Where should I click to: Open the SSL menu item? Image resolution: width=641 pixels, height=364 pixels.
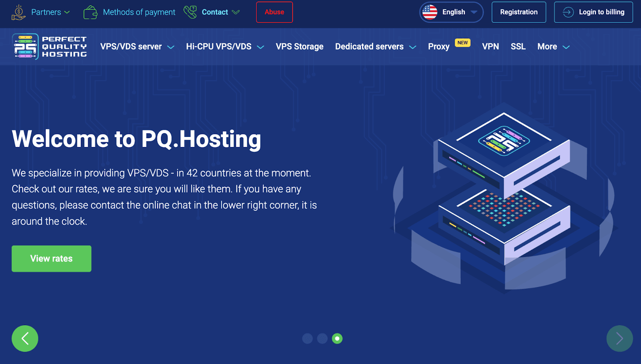(x=518, y=47)
